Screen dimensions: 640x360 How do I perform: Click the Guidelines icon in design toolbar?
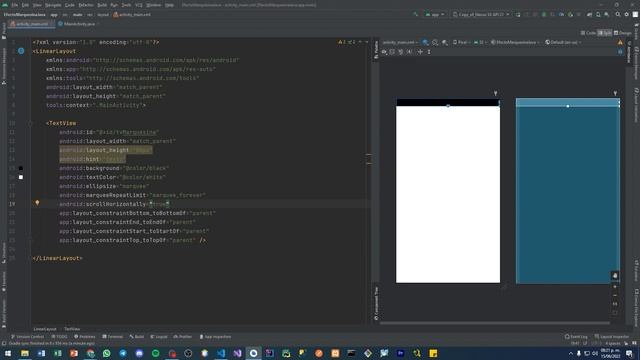click(x=429, y=52)
